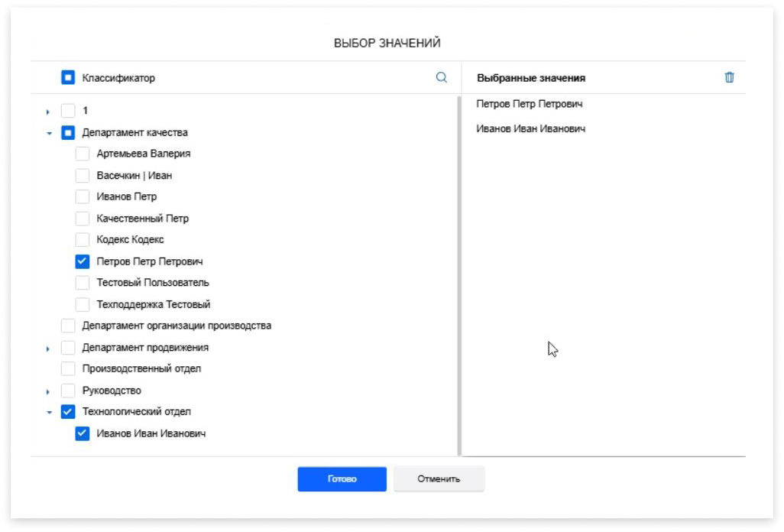Check Качественный Петр checkbox
This screenshot has height=532, width=784.
click(83, 219)
